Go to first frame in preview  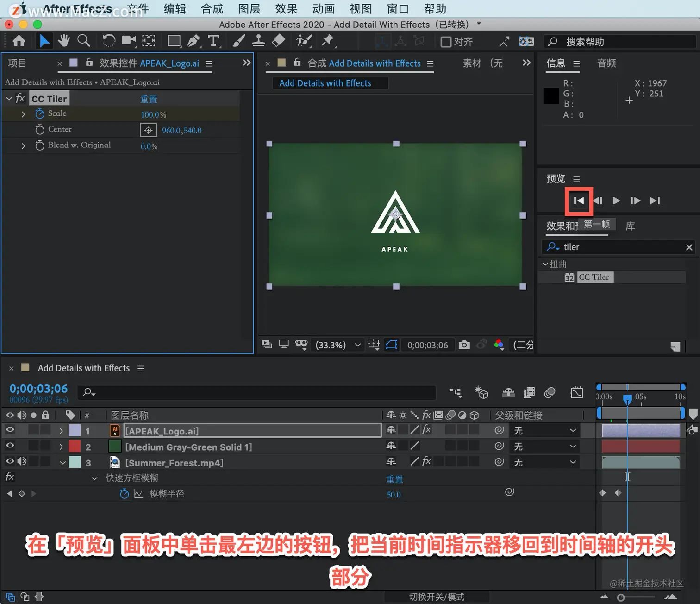pyautogui.click(x=579, y=201)
